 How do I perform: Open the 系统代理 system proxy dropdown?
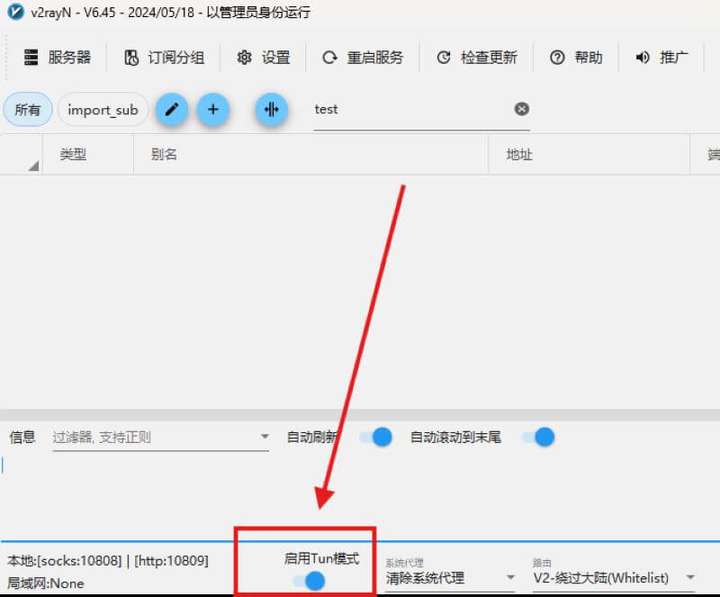point(450,577)
